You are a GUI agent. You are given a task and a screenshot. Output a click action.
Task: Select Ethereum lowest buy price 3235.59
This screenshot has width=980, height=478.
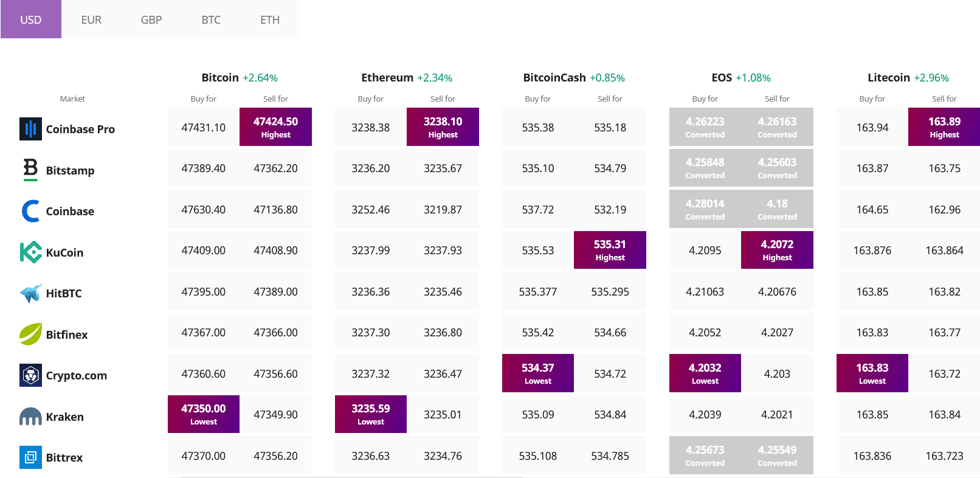click(371, 414)
